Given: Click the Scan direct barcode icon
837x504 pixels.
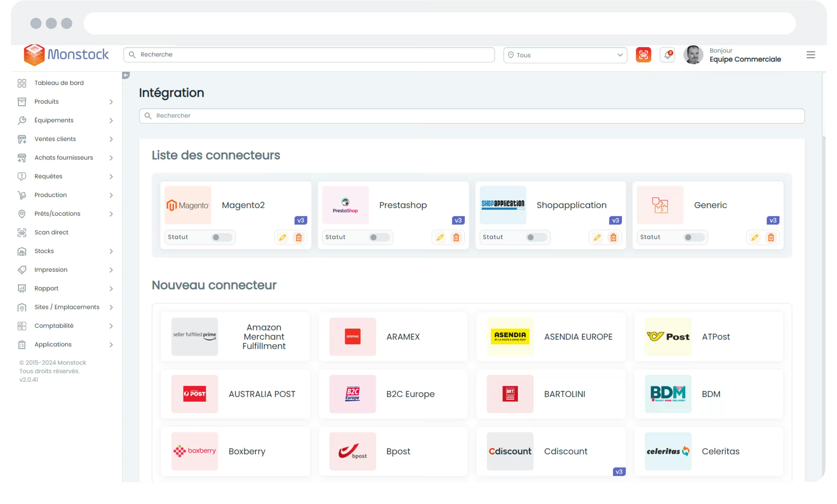Looking at the screenshot, I should click(x=22, y=232).
